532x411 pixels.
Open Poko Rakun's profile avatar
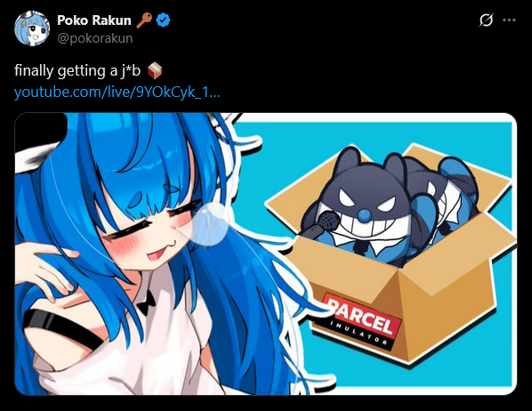[x=32, y=28]
